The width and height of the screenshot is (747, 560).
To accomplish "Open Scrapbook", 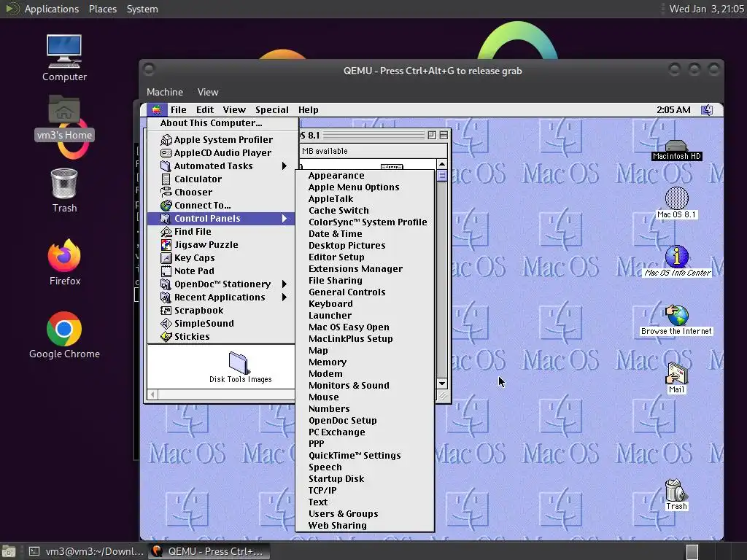I will (x=220, y=311).
